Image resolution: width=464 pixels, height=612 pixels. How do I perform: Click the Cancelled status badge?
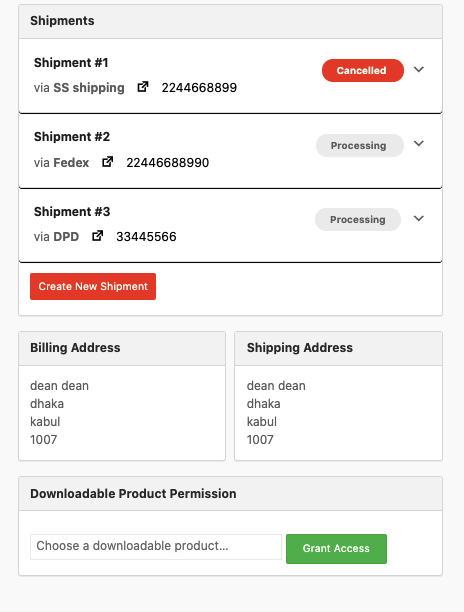(363, 70)
